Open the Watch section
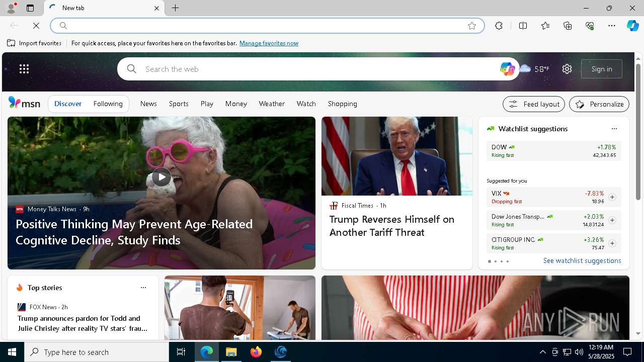Viewport: 644px width, 362px height. coord(306,104)
